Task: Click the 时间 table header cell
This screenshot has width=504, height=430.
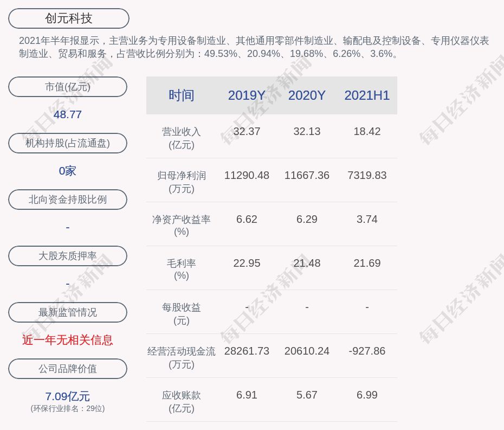Action: [x=182, y=95]
